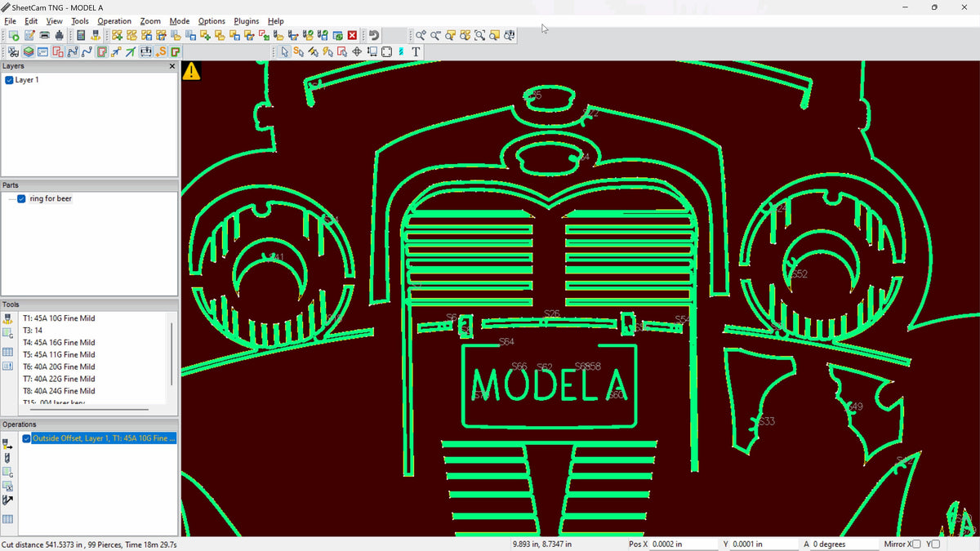Click the green arrow rapid moves icon
The height and width of the screenshot is (551, 980).
pos(131,51)
